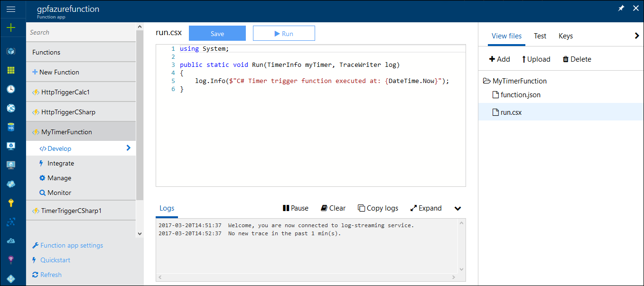Collapse the right panel with the arrow
Viewport: 644px width, 286px height.
click(x=637, y=36)
